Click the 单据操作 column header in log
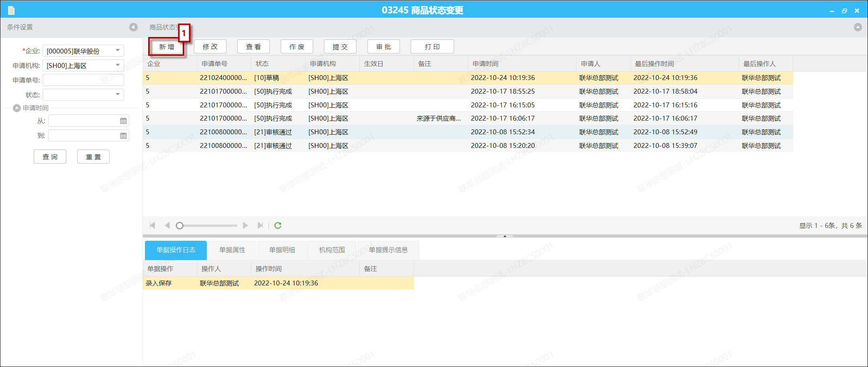 pyautogui.click(x=170, y=269)
